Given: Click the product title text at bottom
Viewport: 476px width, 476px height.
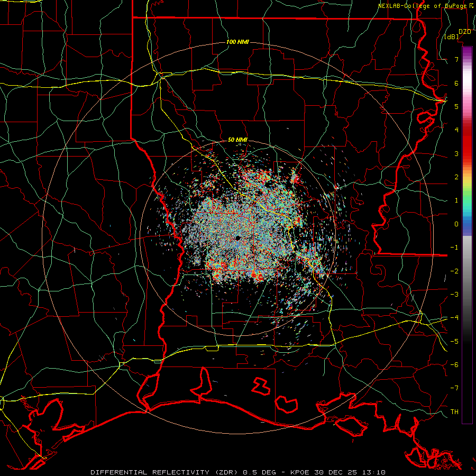Looking at the screenshot, I should (238, 472).
